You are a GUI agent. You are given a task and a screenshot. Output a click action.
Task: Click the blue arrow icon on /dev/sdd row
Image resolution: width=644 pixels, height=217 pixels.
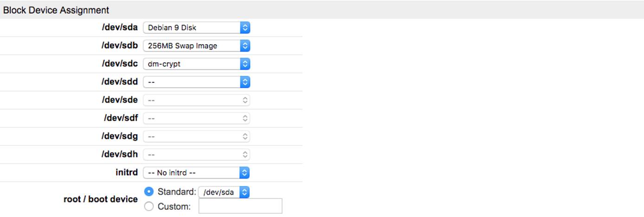point(245,82)
